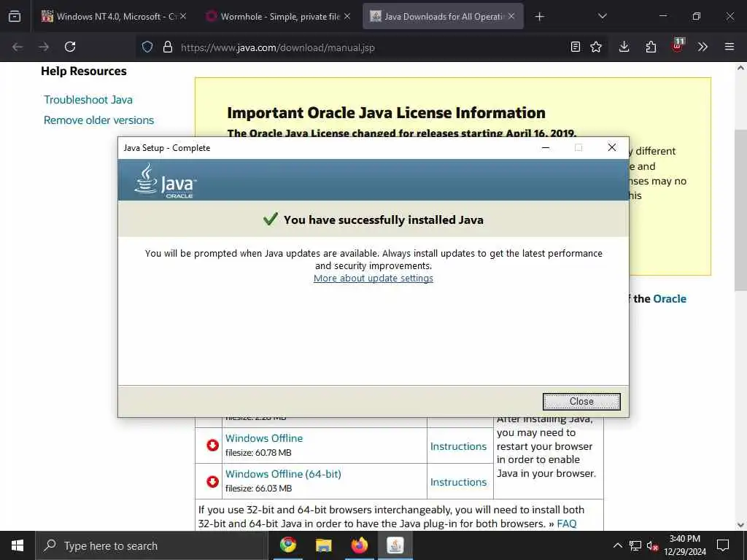Image resolution: width=747 pixels, height=560 pixels.
Task: Download Windows Offline installer link
Action: pyautogui.click(x=264, y=438)
